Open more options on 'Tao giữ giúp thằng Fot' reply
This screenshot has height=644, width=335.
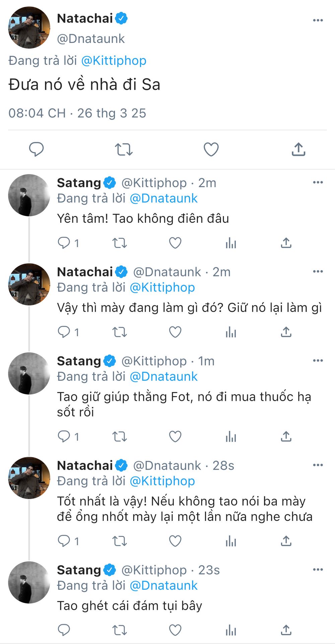(318, 361)
